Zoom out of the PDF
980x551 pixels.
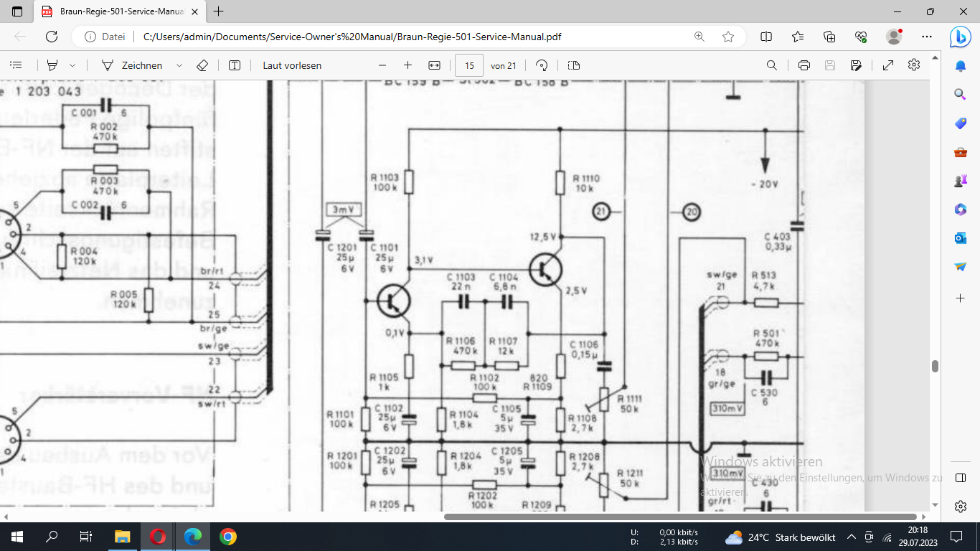(382, 65)
